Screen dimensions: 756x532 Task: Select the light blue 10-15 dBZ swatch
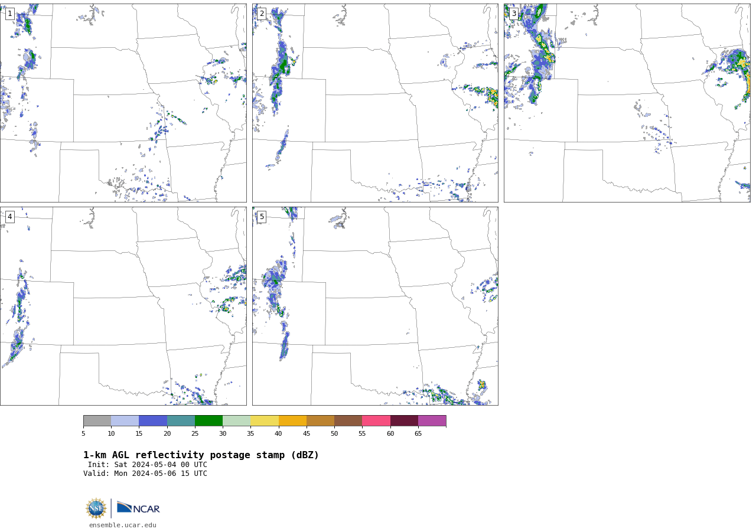(125, 421)
